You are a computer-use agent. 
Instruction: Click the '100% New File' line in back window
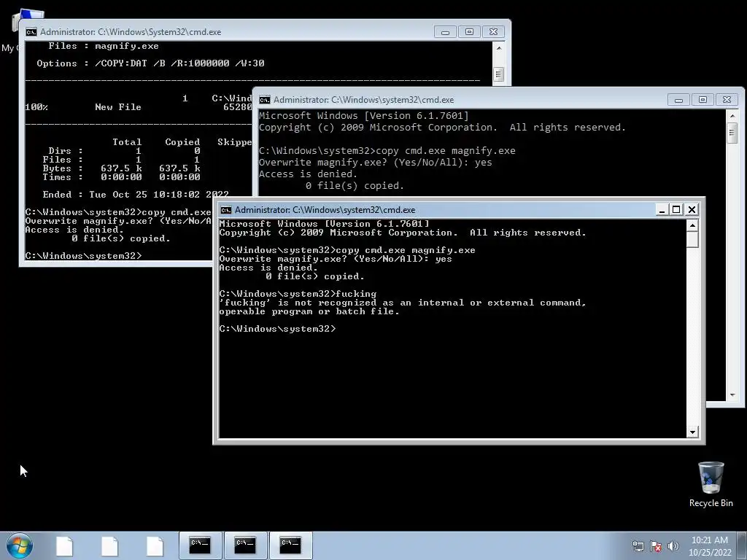click(138, 107)
